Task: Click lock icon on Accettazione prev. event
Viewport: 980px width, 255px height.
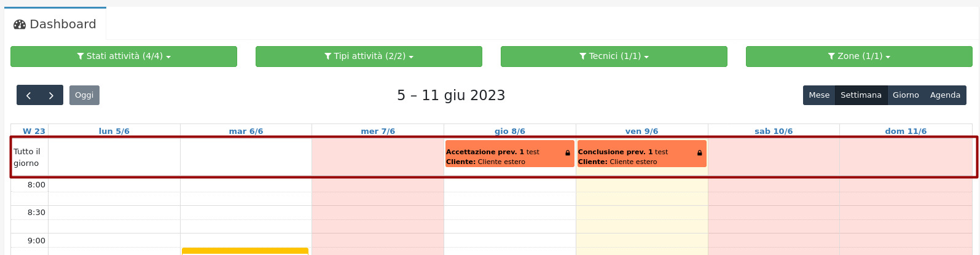Action: pyautogui.click(x=568, y=152)
